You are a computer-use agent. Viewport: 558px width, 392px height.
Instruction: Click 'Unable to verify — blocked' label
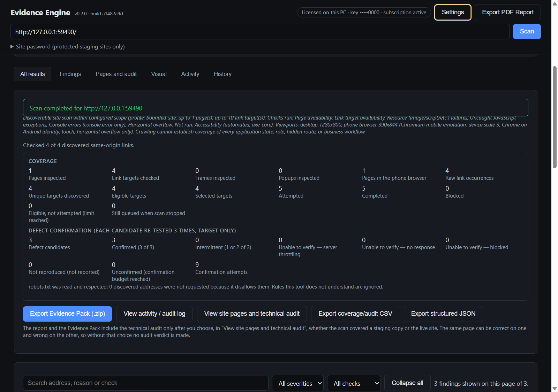coord(477,247)
